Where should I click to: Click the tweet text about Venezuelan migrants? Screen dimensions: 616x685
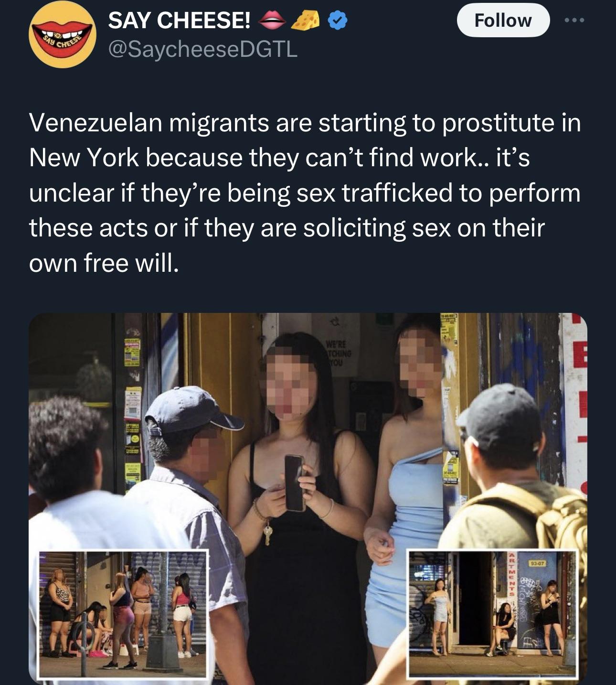(306, 193)
